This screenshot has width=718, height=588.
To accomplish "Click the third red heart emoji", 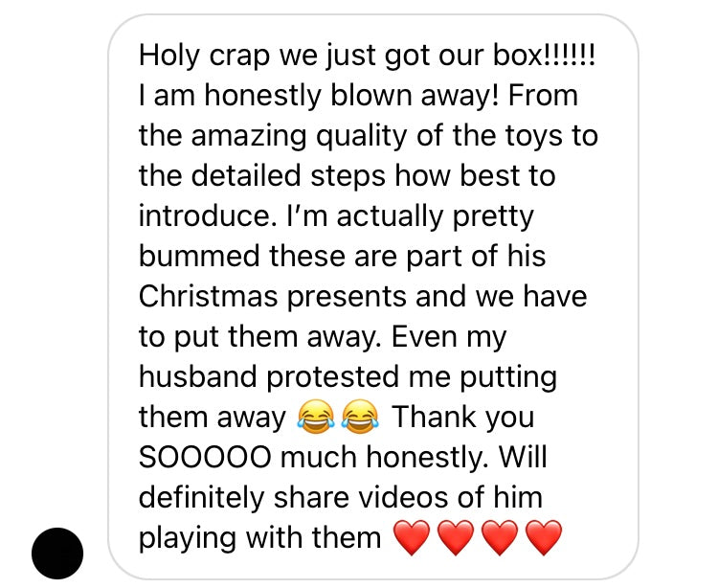I will click(x=500, y=537).
